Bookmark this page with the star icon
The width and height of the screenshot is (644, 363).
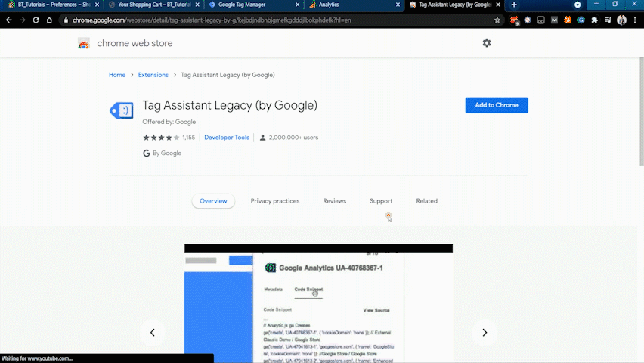pos(497,20)
